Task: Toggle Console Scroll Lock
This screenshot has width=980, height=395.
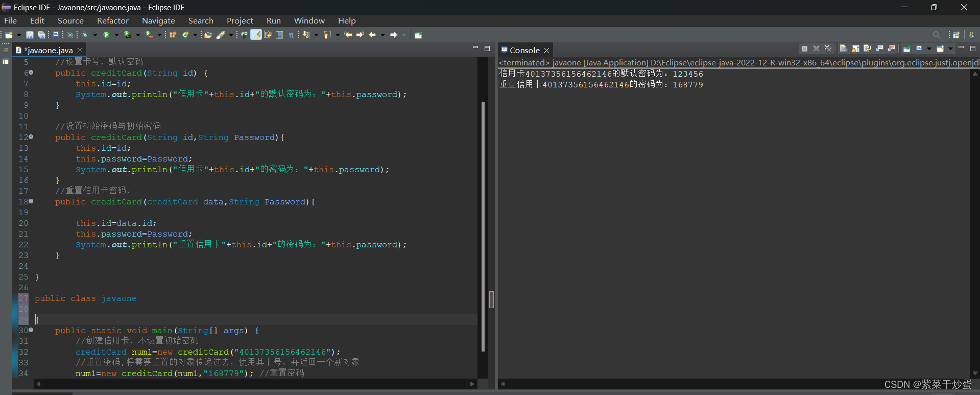Action: (855, 49)
